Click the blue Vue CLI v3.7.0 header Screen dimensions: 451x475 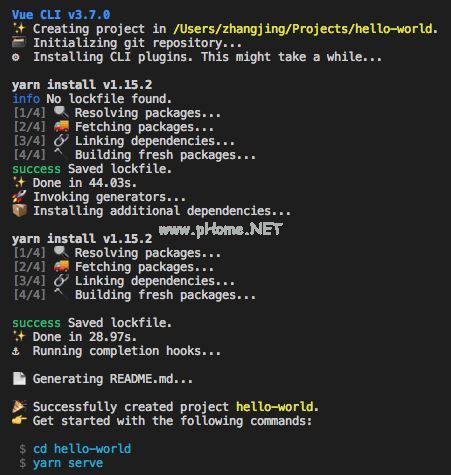pos(61,15)
